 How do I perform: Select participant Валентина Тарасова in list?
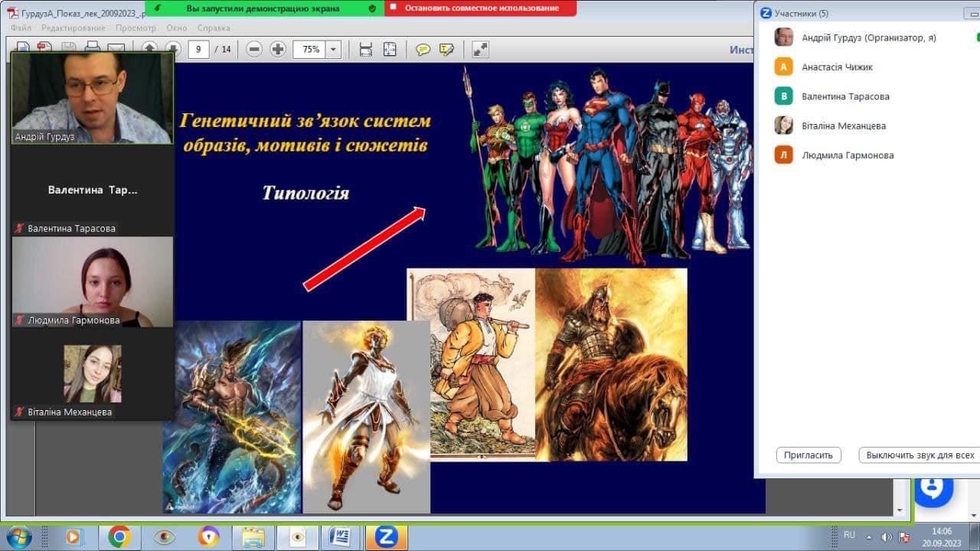845,96
